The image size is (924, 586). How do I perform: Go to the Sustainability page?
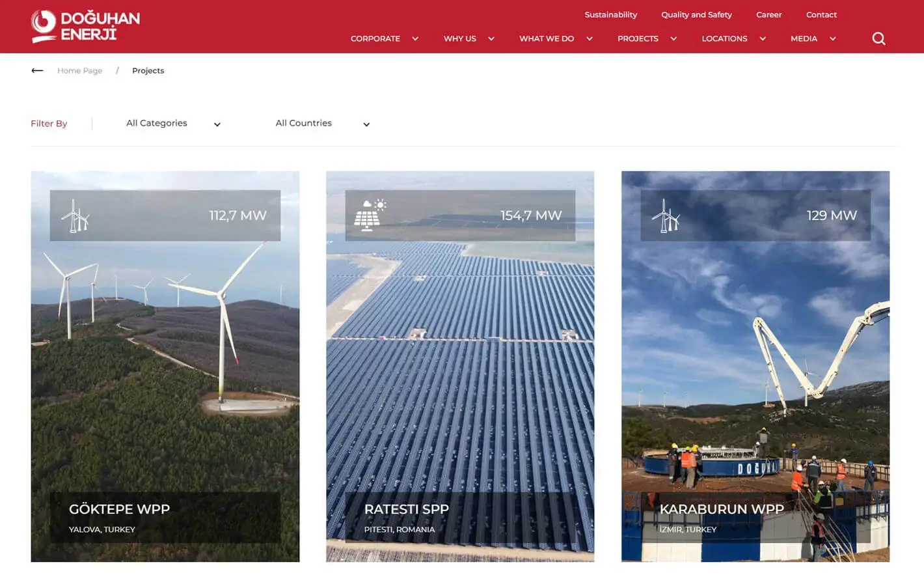coord(610,14)
